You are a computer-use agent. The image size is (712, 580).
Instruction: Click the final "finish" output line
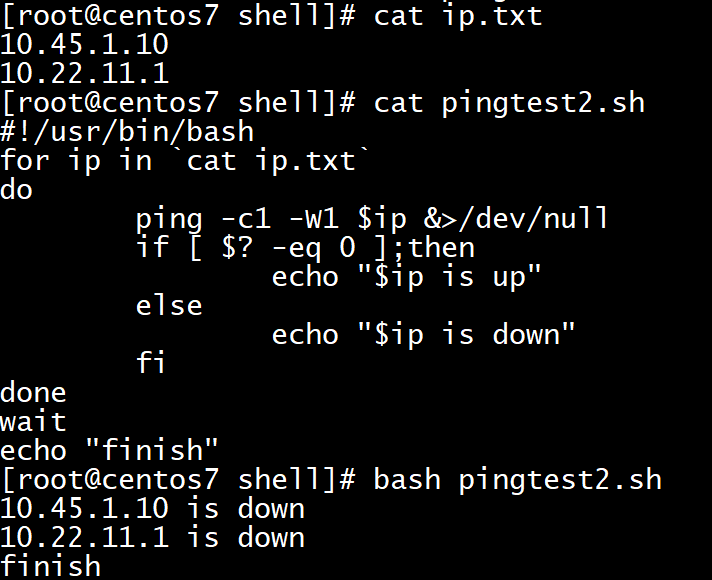[50, 567]
